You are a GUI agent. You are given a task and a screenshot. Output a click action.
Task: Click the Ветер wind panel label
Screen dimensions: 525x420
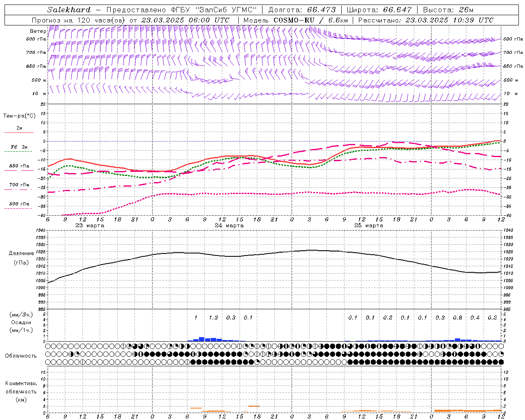pos(37,31)
